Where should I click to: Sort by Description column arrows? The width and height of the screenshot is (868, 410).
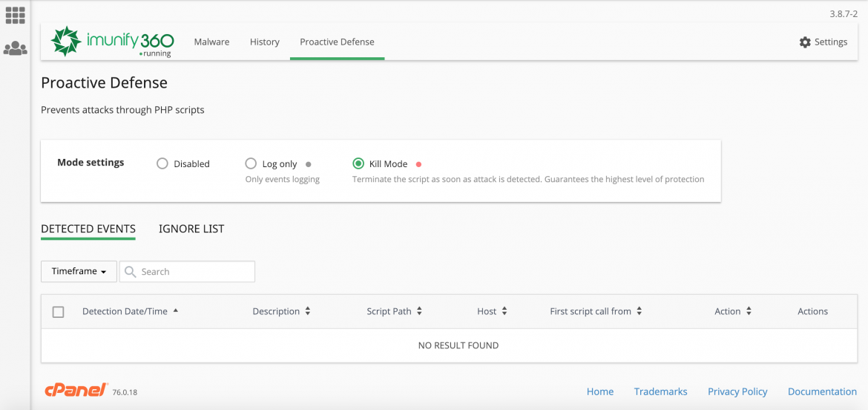pos(308,312)
